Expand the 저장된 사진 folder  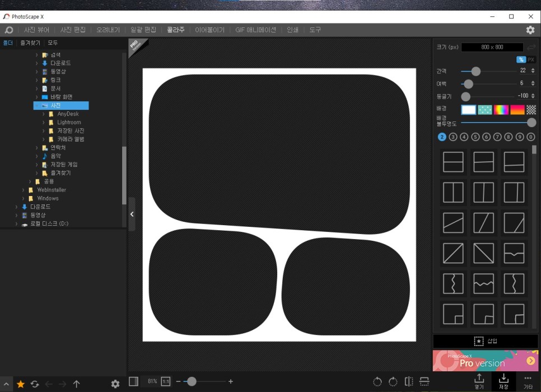[x=44, y=131]
